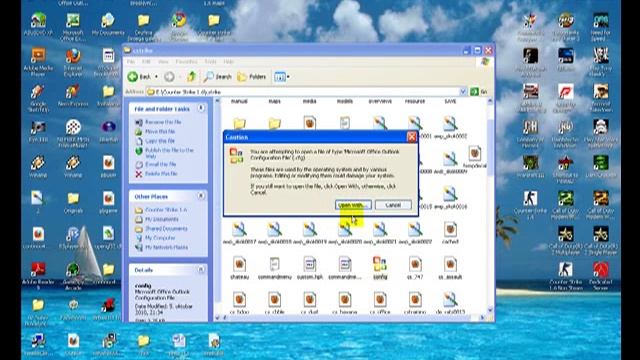
Task: Click the Windows flag logo in Explorer
Action: click(484, 62)
